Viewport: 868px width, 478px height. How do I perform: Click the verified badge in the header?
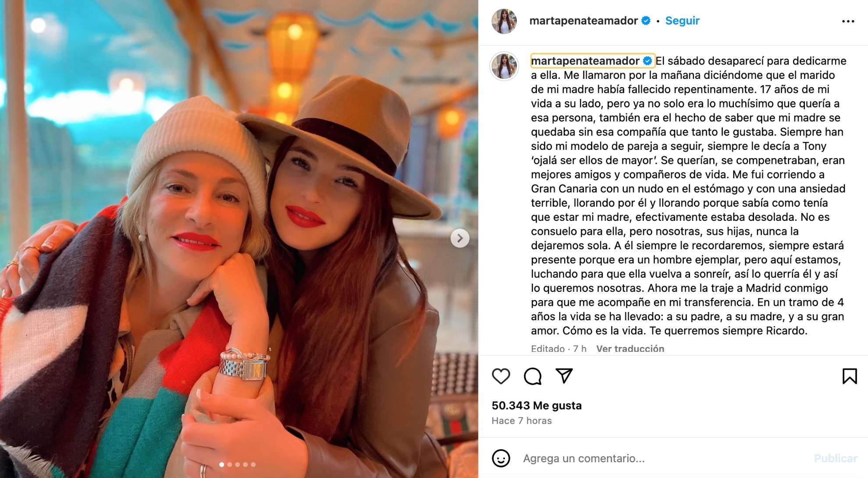click(x=646, y=21)
